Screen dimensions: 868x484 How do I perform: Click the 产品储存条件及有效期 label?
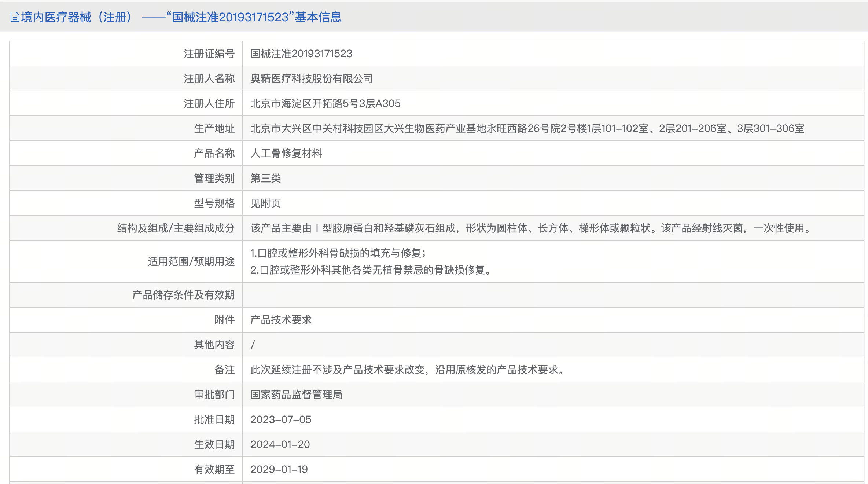pyautogui.click(x=183, y=295)
